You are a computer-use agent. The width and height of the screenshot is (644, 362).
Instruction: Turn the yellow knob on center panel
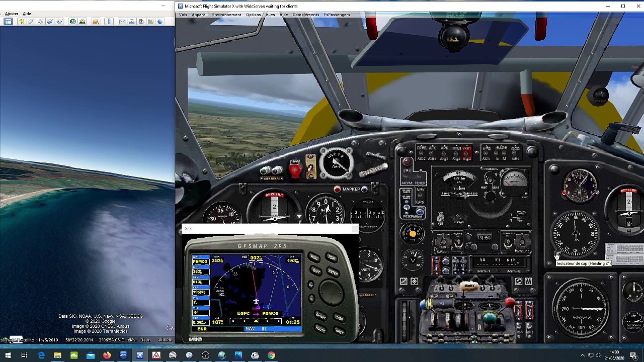pos(413,234)
